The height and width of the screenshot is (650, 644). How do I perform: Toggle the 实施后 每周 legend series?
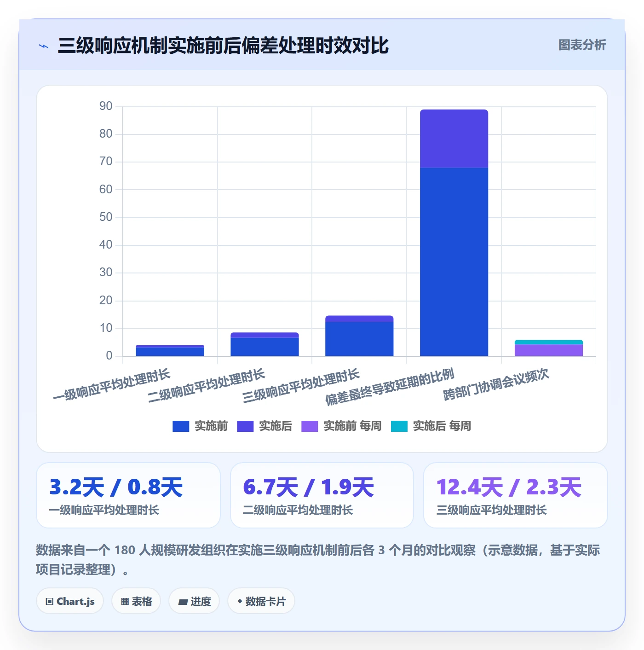click(x=431, y=426)
